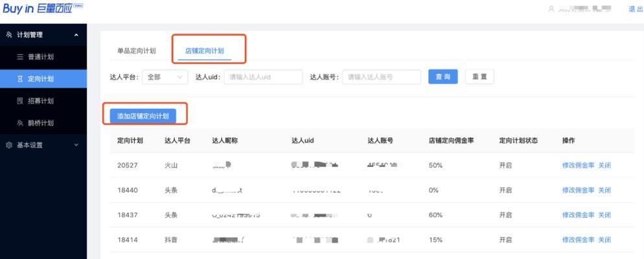Click 修改佣金率 for plan 20527
The image size is (644, 259).
[578, 165]
